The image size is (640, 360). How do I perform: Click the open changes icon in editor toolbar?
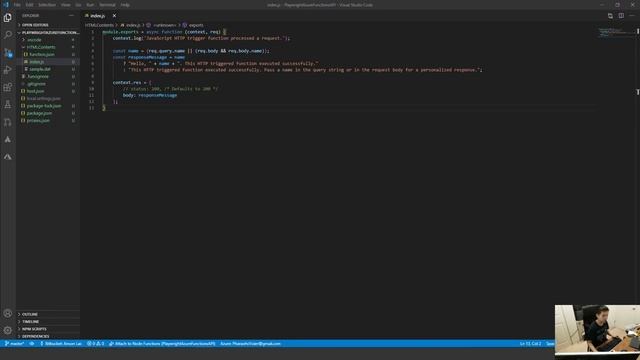coord(610,16)
